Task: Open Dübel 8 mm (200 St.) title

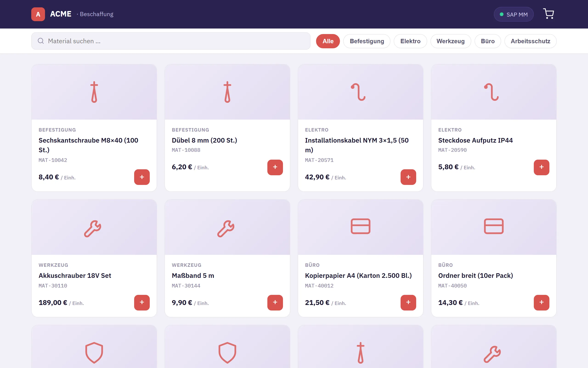Action: click(204, 141)
